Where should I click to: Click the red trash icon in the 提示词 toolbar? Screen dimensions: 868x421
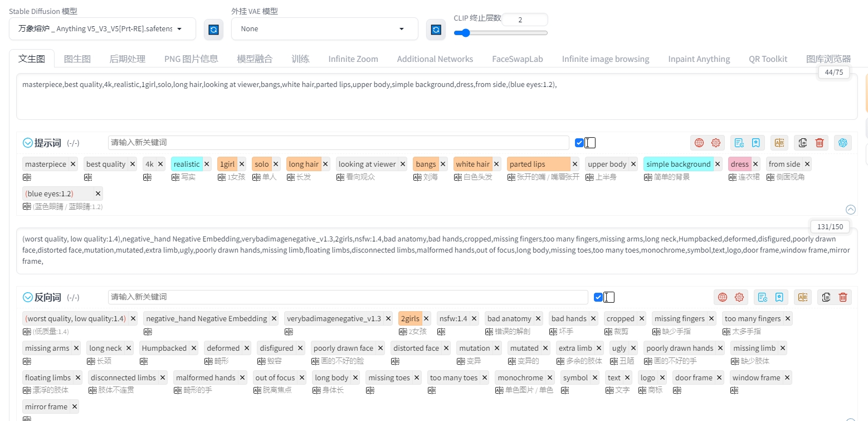coord(820,143)
